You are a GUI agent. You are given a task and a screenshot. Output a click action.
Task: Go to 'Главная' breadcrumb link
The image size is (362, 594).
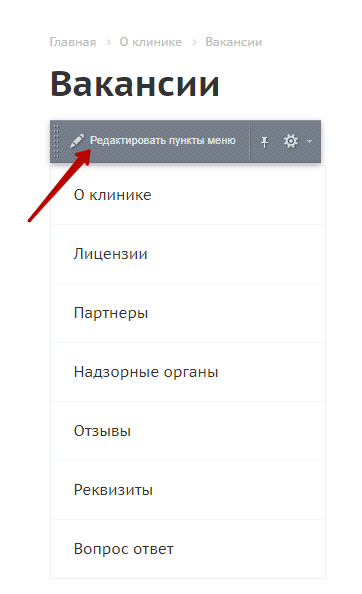73,42
